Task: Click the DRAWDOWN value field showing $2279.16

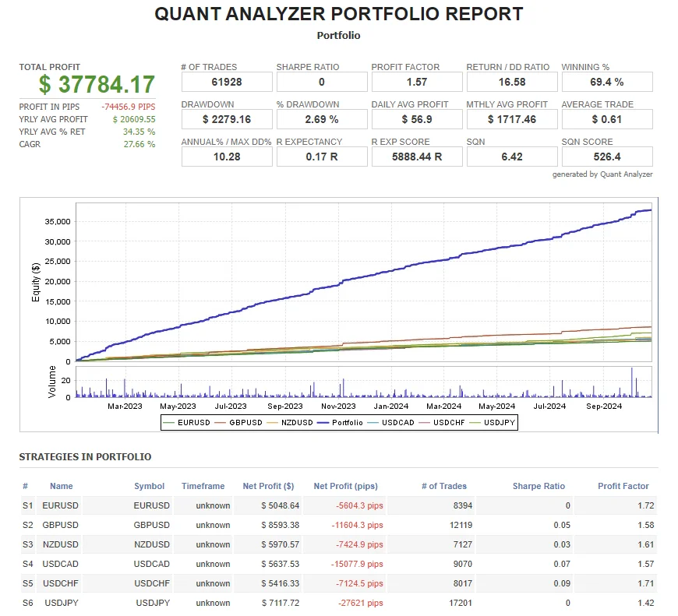Action: [x=227, y=119]
